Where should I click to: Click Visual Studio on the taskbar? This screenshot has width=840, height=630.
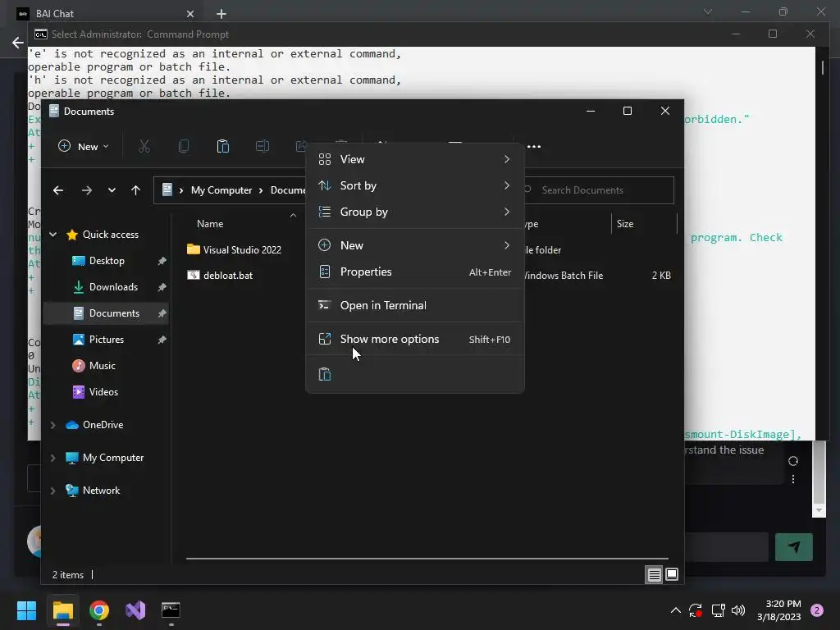[135, 610]
